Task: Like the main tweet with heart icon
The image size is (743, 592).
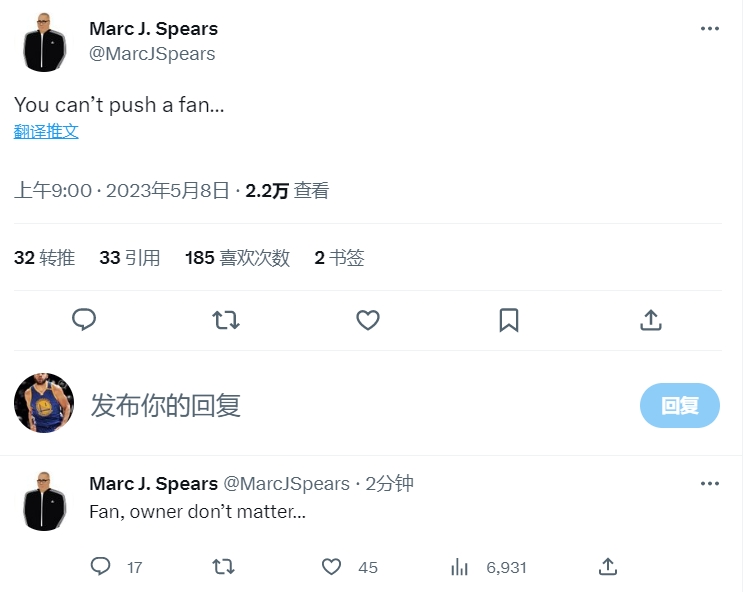Action: tap(368, 319)
